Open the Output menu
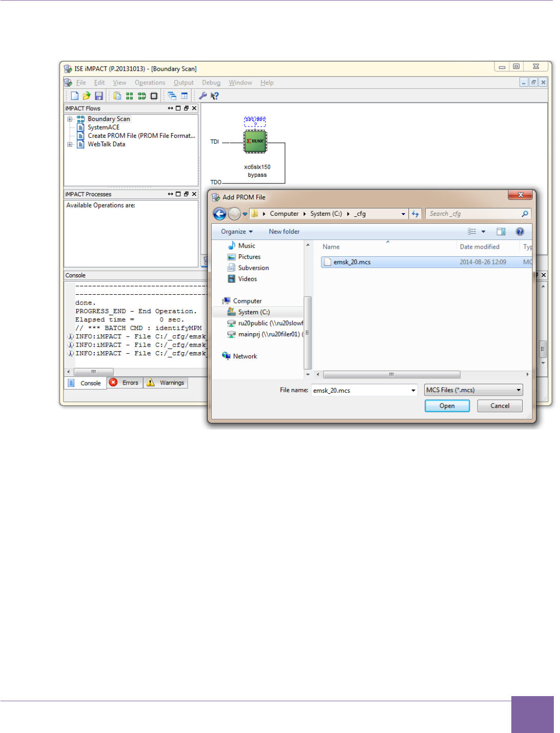The image size is (560, 733). click(183, 83)
